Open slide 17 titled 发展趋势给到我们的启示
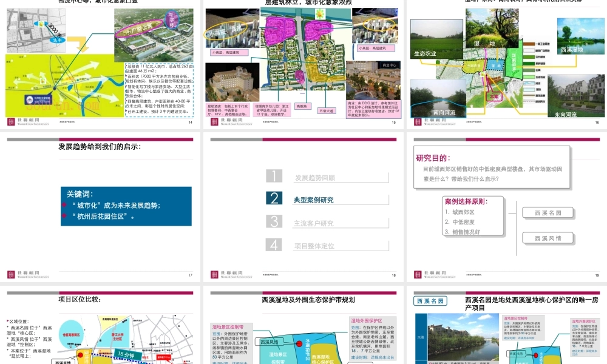The height and width of the screenshot is (364, 607). pos(100,207)
